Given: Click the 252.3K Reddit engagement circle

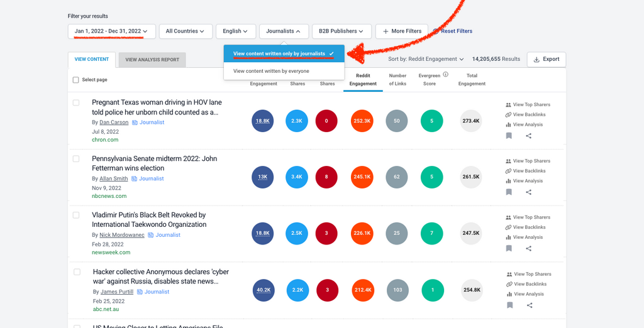Looking at the screenshot, I should [362, 121].
